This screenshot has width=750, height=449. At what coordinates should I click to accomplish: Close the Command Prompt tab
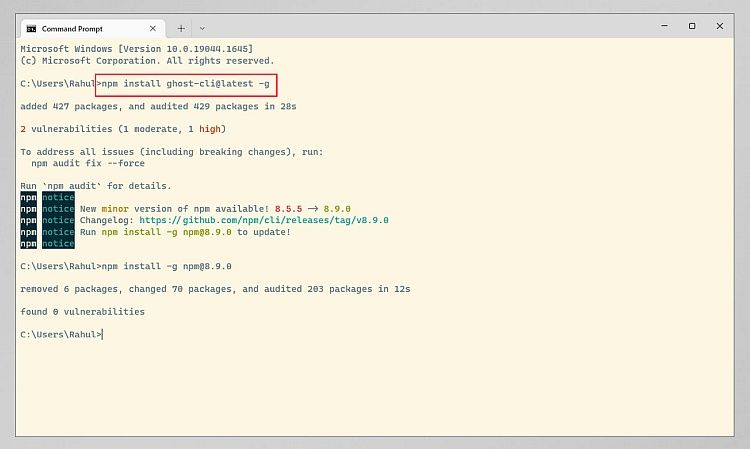coord(153,29)
